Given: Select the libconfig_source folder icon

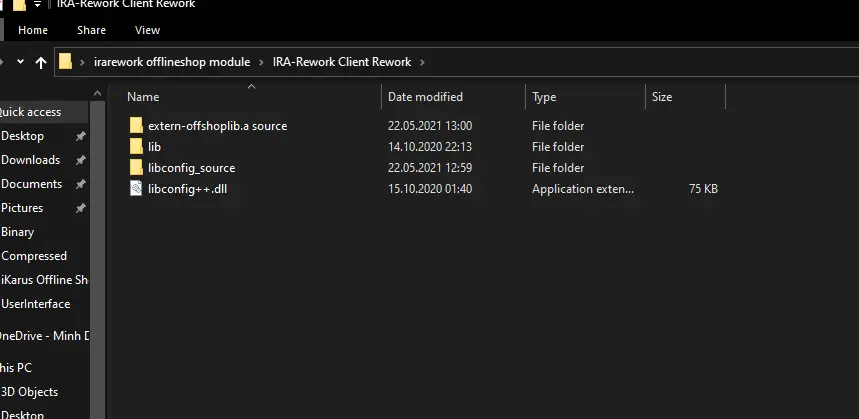Looking at the screenshot, I should (x=136, y=168).
